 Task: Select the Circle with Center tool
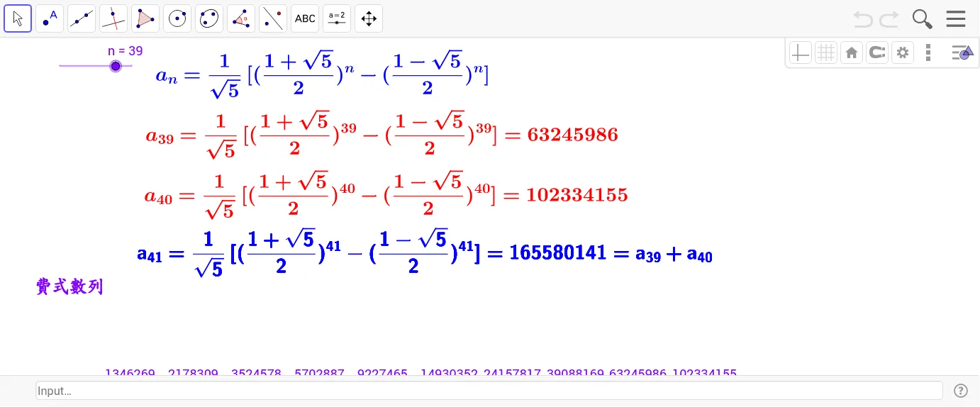[x=177, y=18]
